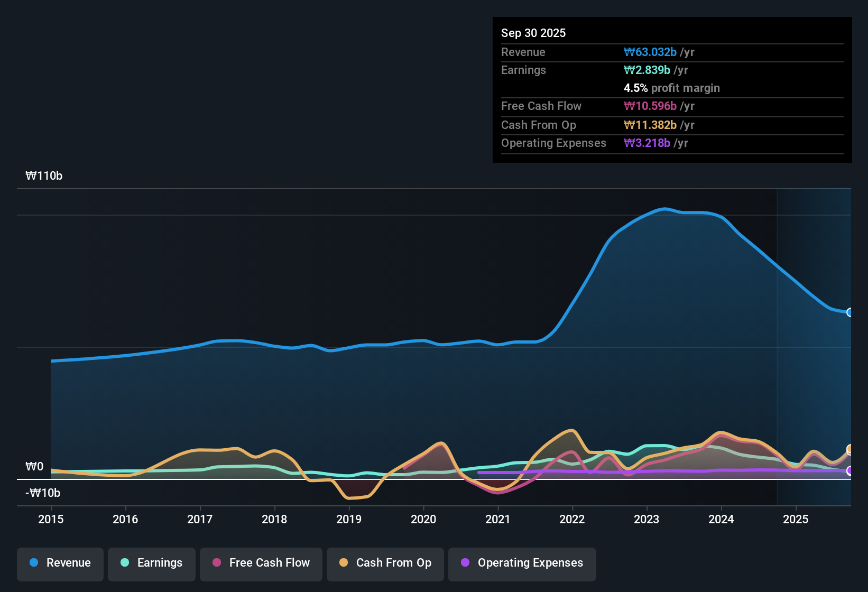Image resolution: width=868 pixels, height=592 pixels.
Task: Toggle Operating Expenses series off
Action: (522, 563)
